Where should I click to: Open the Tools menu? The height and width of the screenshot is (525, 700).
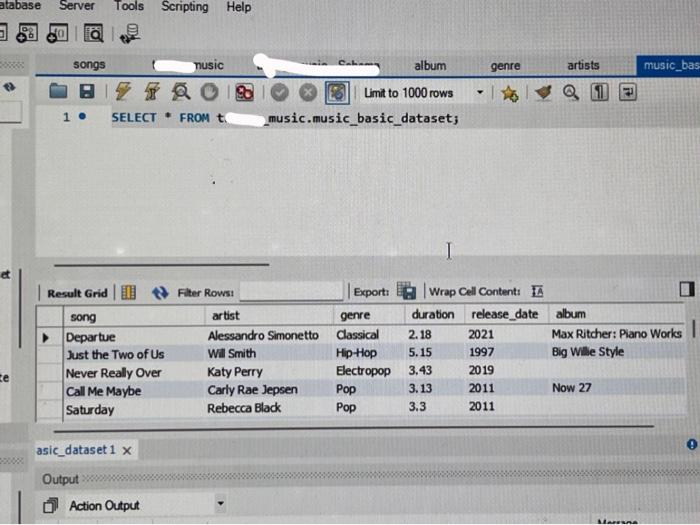[129, 6]
